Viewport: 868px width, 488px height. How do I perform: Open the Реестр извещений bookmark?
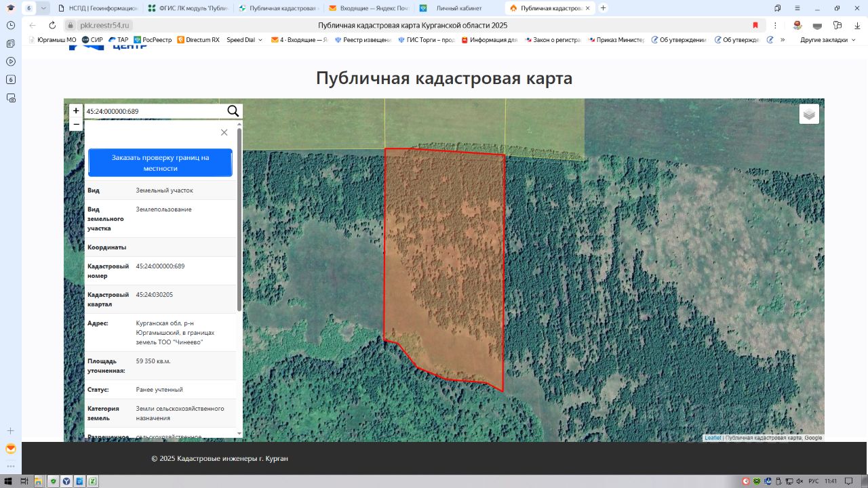363,40
